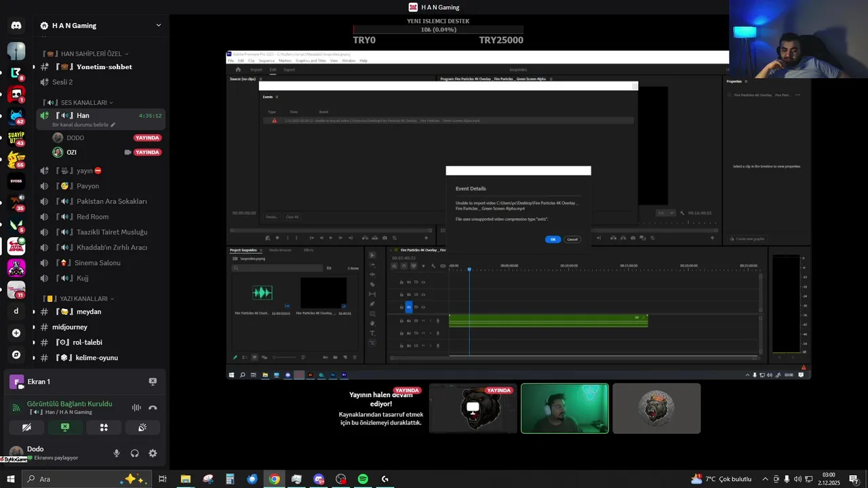Screen dimensions: 868x488
Task: Expand threads arrow beside midjourney channel
Action: click(x=34, y=327)
